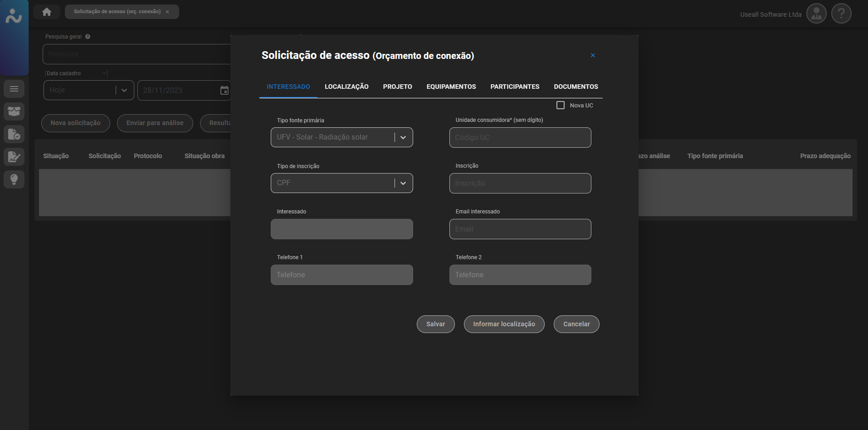Screen dimensions: 868x430
Task: Open the calendar picker for date 28/11/2023
Action: pos(224,90)
